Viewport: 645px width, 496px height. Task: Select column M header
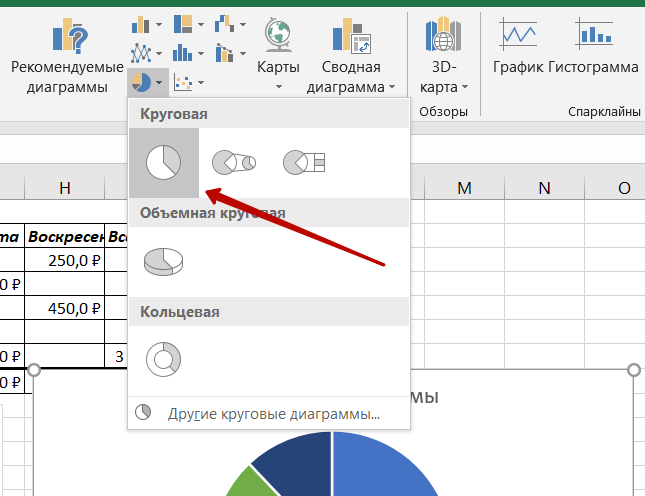pyautogui.click(x=464, y=188)
